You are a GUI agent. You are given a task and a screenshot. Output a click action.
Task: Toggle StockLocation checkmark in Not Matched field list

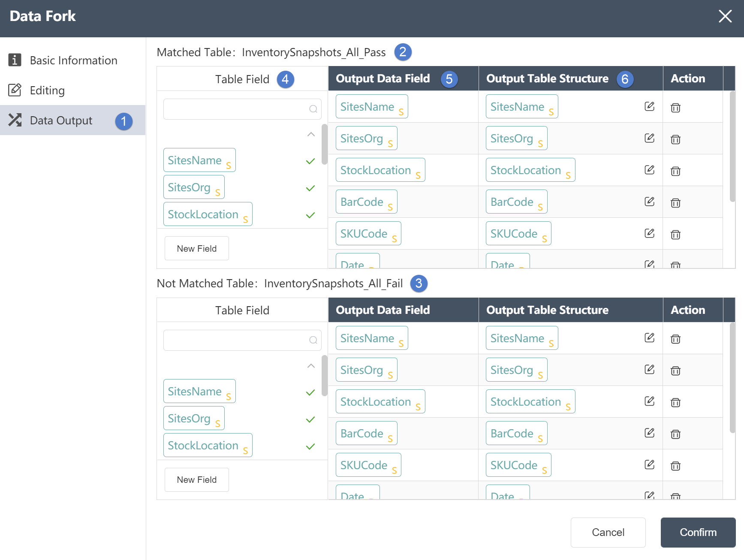[310, 446]
